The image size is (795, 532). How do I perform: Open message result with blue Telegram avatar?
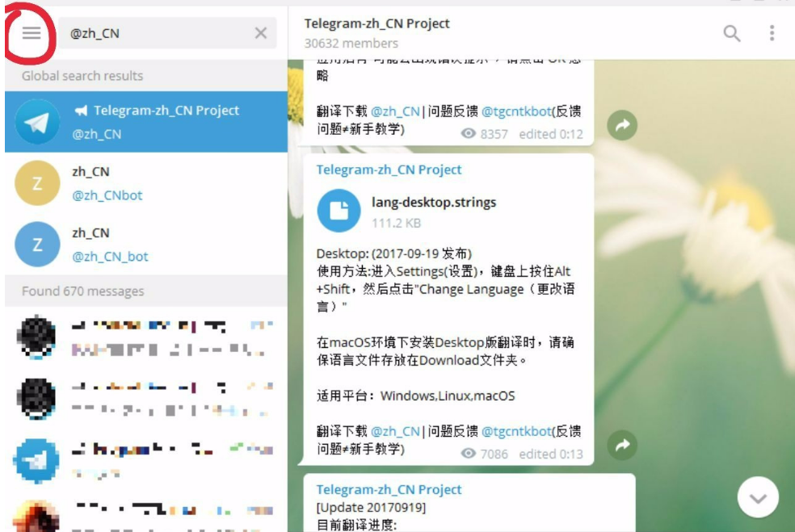pos(146,460)
